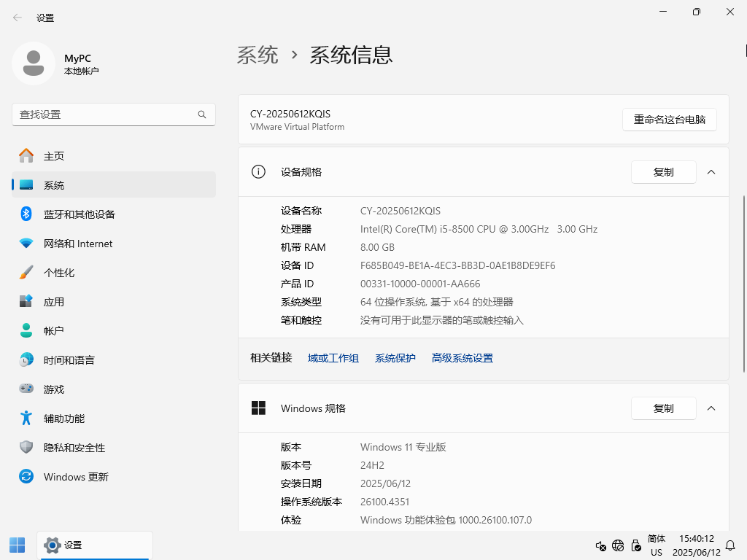Click the Wi-Fi network icon in sidebar
This screenshot has height=560, width=747.
click(x=26, y=244)
